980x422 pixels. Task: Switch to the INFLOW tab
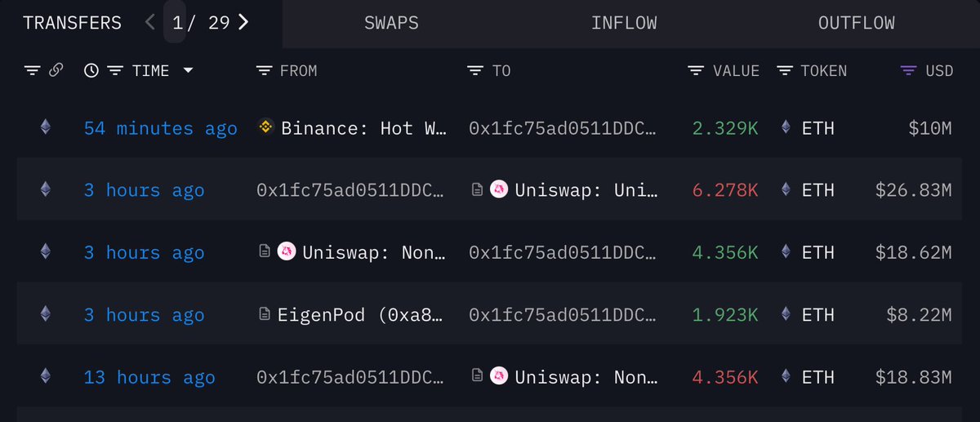(x=624, y=23)
